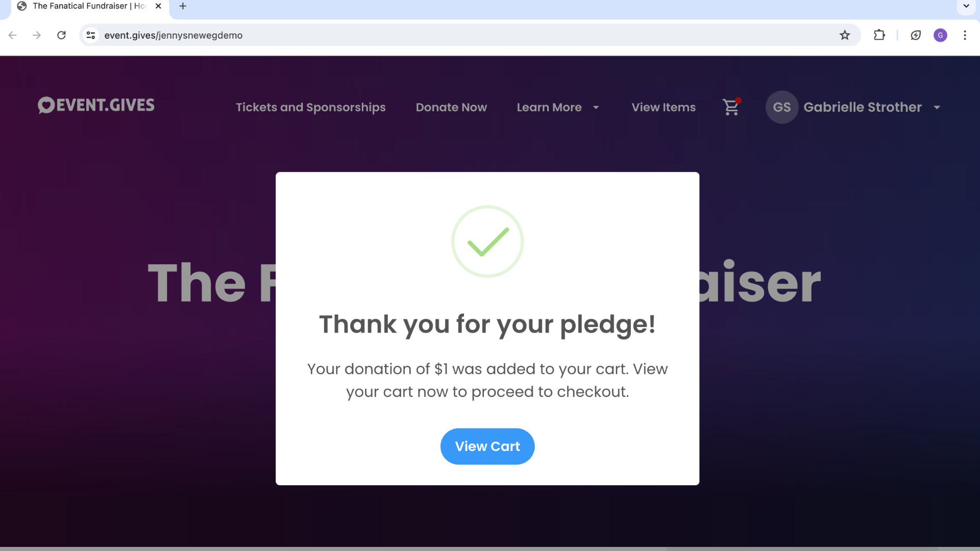Reload the page
The width and height of the screenshot is (980, 551).
click(x=61, y=35)
